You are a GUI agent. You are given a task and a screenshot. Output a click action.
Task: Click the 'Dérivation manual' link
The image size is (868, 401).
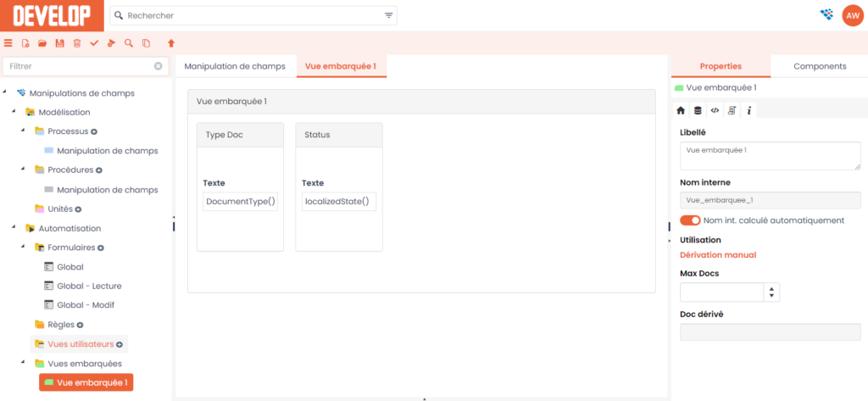718,254
